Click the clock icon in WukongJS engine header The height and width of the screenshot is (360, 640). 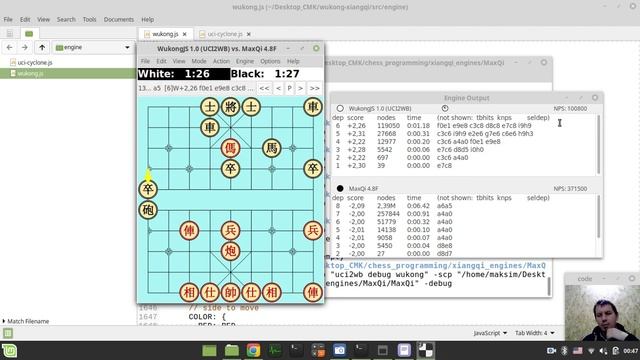point(445,108)
